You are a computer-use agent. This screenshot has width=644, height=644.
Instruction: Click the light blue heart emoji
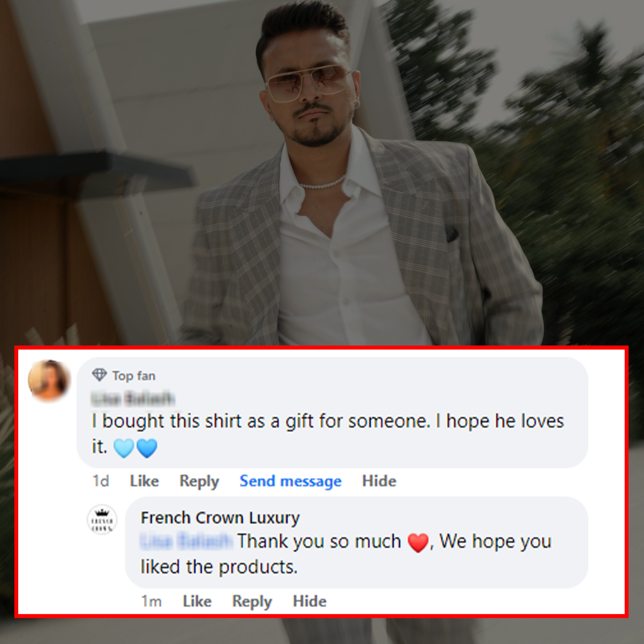click(x=124, y=448)
